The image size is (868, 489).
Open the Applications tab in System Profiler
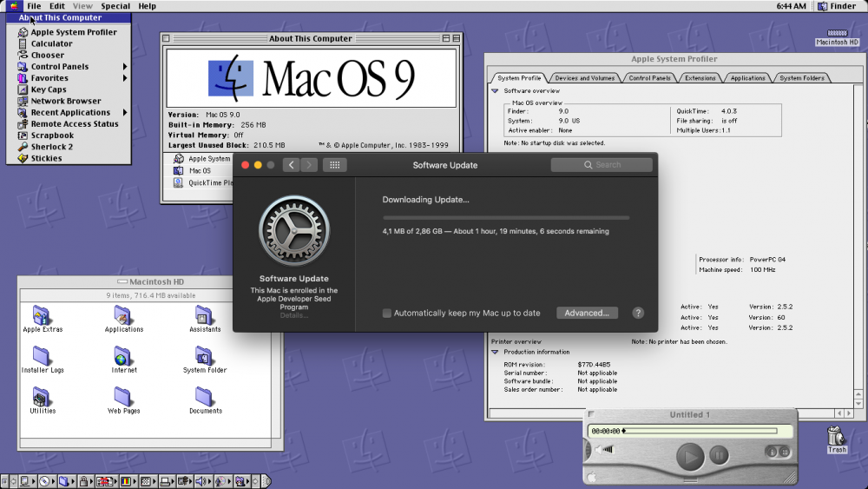tap(747, 78)
